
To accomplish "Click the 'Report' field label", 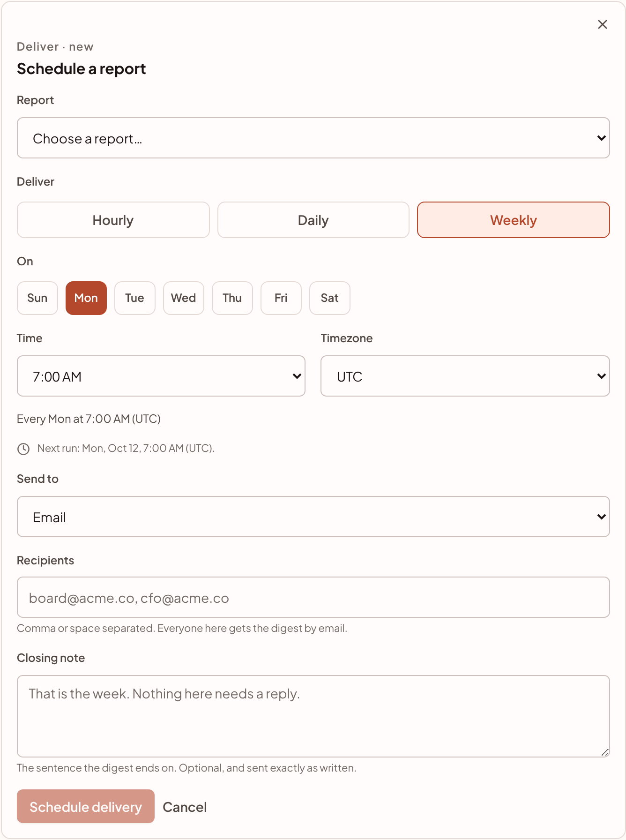I will coord(36,100).
